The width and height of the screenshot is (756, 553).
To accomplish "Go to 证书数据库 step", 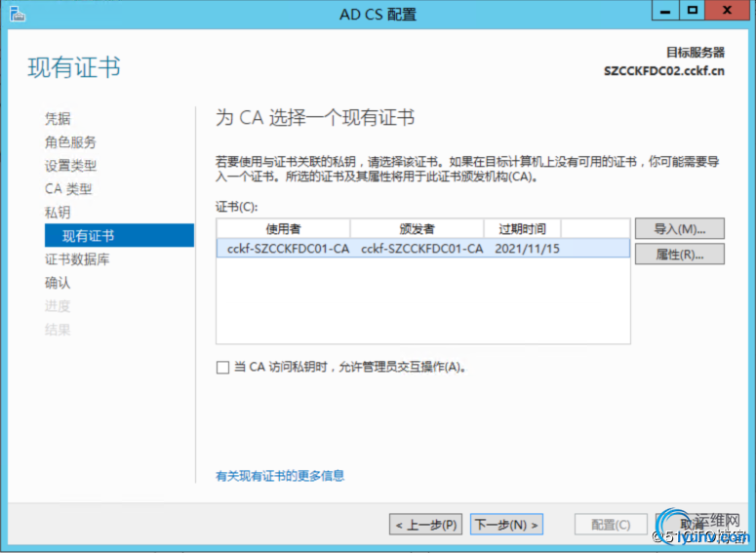I will (77, 259).
